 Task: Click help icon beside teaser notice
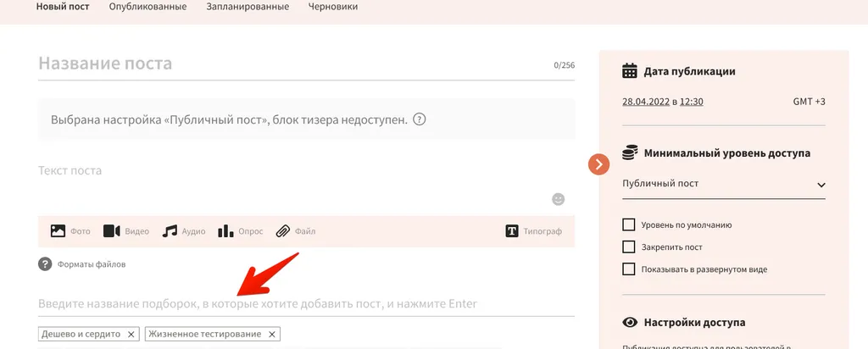[419, 119]
